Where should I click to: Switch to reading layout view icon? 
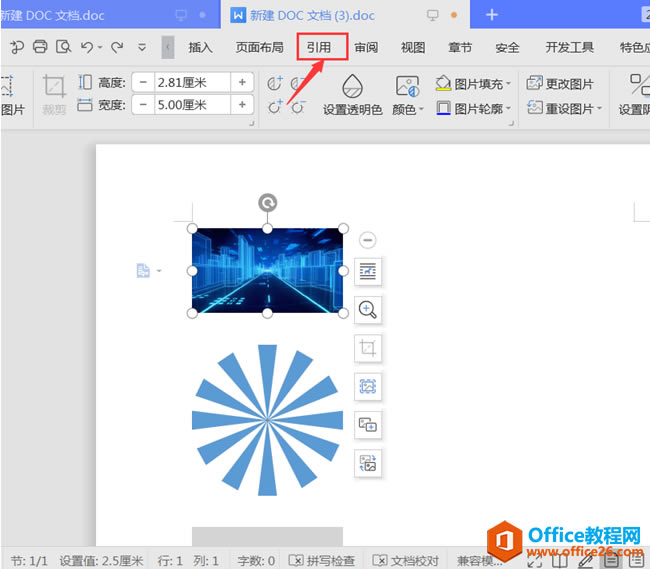click(560, 561)
